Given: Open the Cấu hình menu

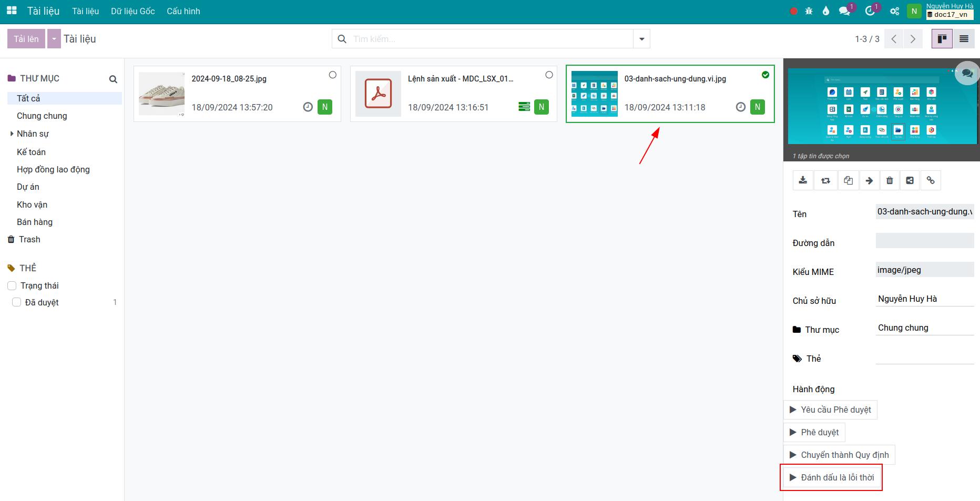Looking at the screenshot, I should coord(183,11).
